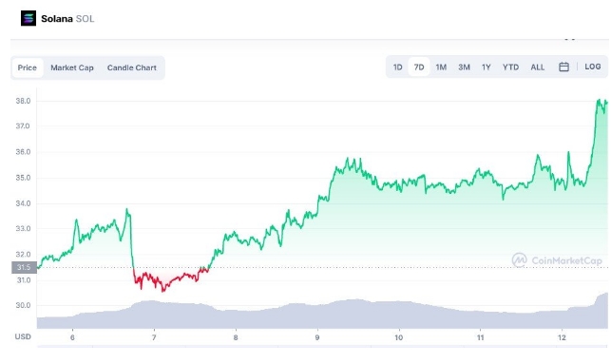Open the Candle Chart view

tap(132, 67)
